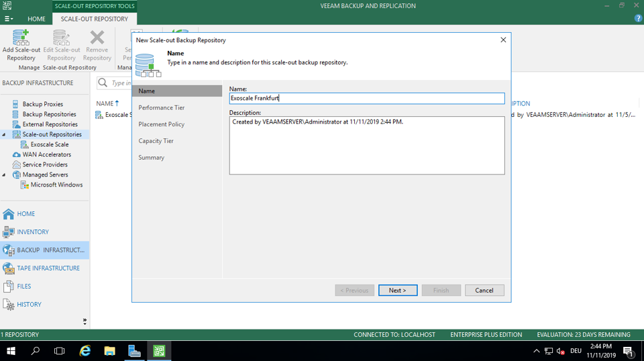Click the Backup Proxies tree icon

click(16, 104)
